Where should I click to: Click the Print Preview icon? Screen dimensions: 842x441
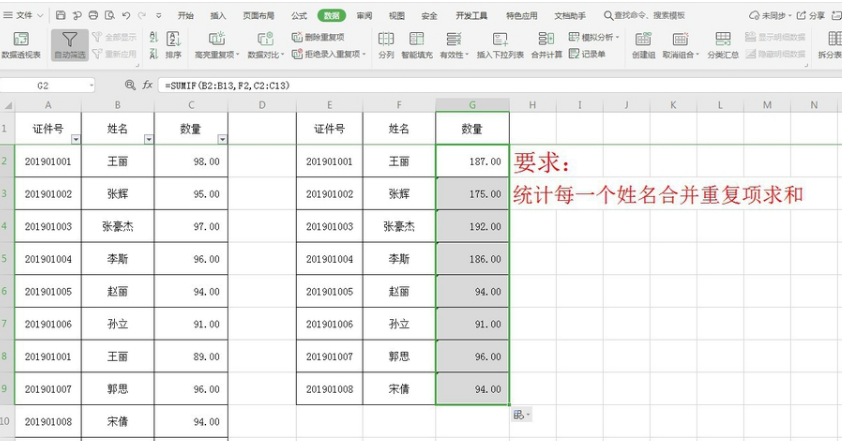pyautogui.click(x=110, y=15)
